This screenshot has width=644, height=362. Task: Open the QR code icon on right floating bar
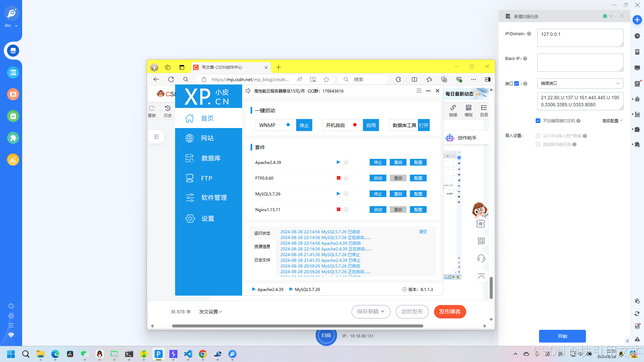tap(481, 241)
